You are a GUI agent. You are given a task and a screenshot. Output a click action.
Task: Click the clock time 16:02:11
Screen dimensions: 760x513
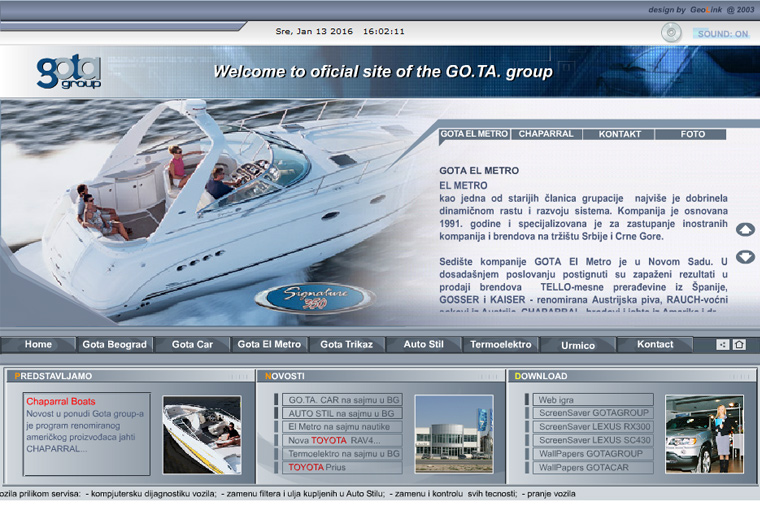click(383, 32)
